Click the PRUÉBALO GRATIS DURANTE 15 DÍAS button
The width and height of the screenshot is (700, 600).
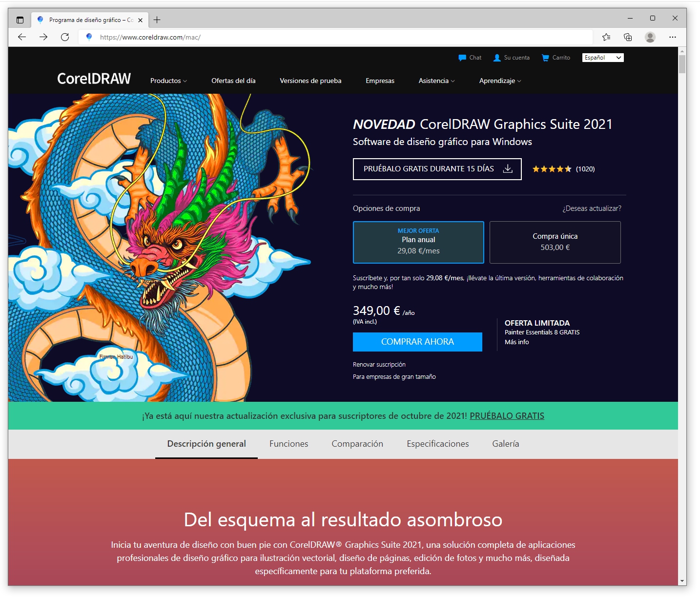click(437, 169)
